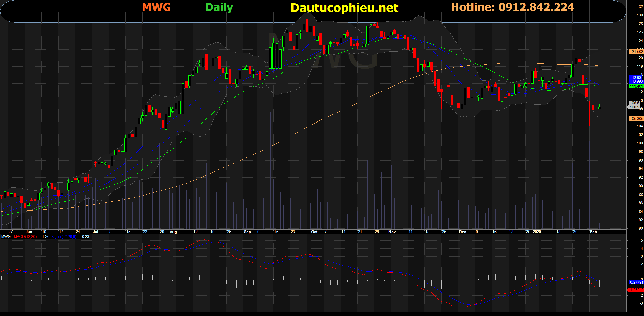
Task: Click the MWG ticker title label
Action: tap(156, 7)
